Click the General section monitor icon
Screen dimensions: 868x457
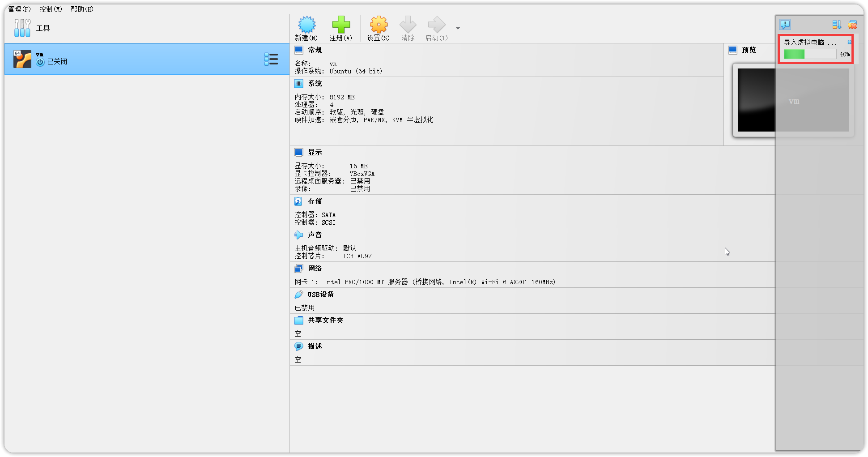click(x=299, y=50)
